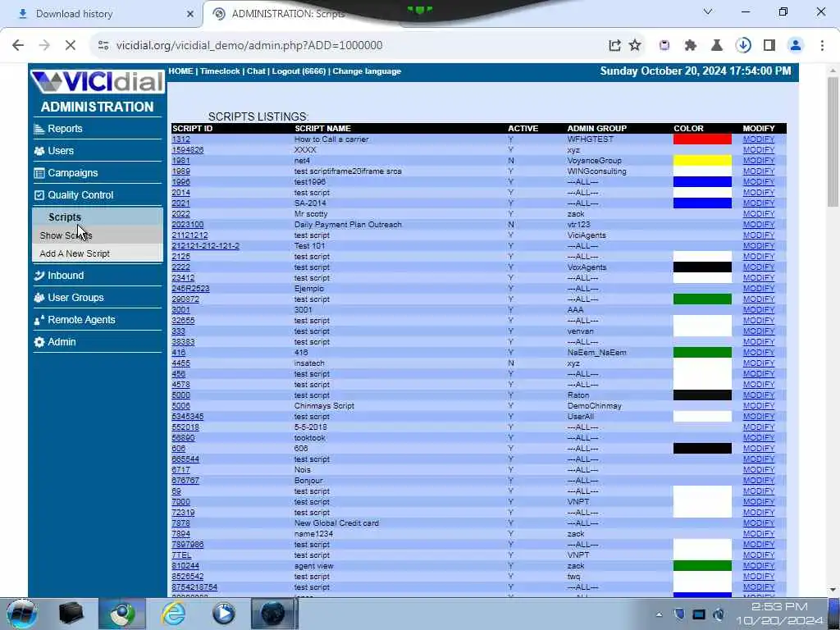This screenshot has height=630, width=840.
Task: Open the Timeclock link
Action: (x=220, y=71)
